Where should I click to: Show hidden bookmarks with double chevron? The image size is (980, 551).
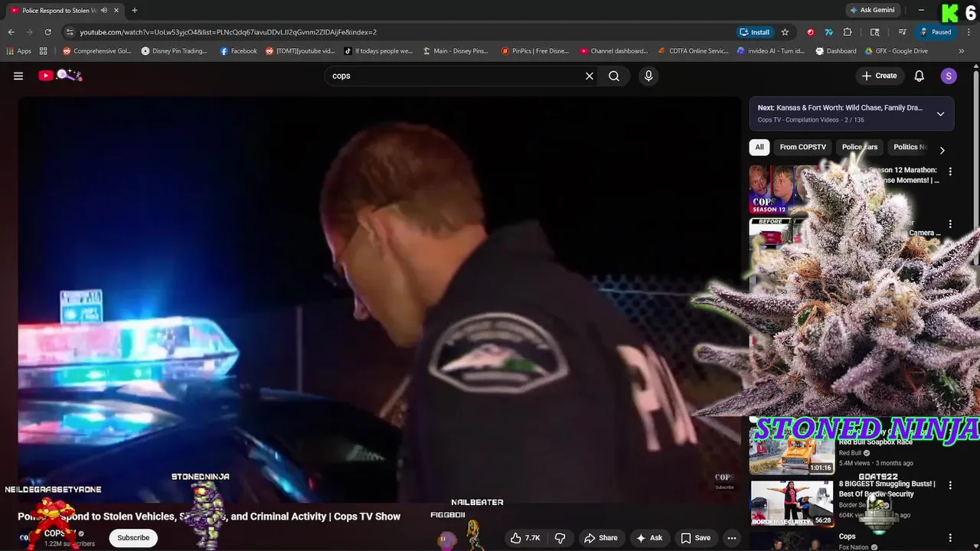tap(962, 51)
